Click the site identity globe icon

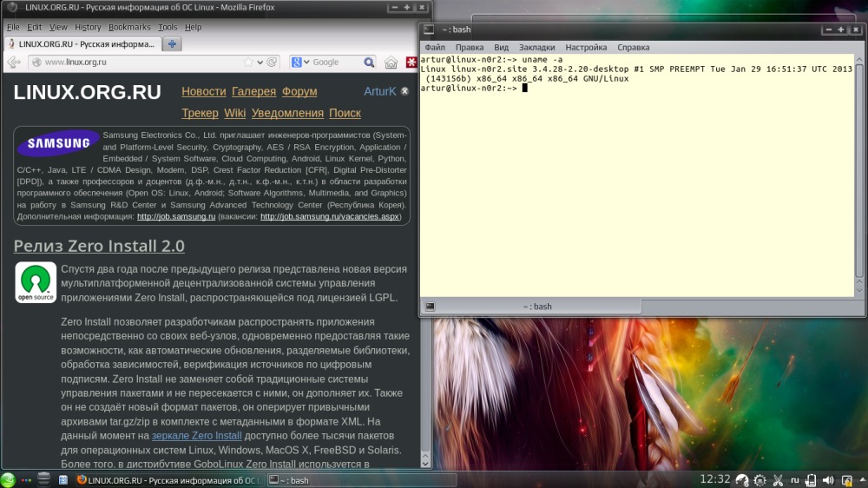(x=36, y=62)
